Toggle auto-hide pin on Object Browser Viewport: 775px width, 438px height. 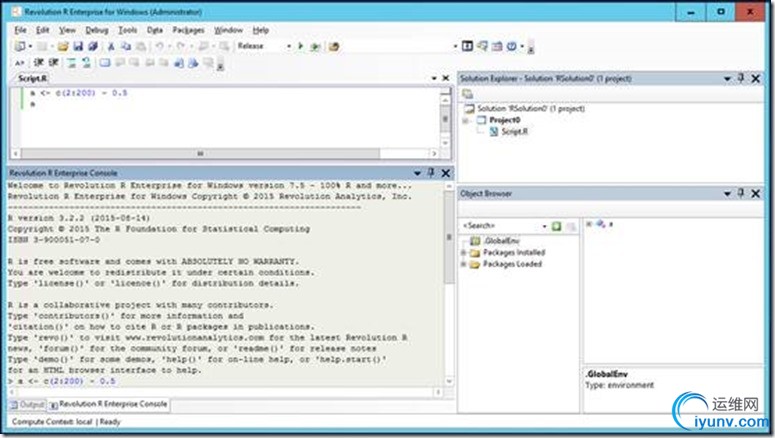click(x=741, y=193)
